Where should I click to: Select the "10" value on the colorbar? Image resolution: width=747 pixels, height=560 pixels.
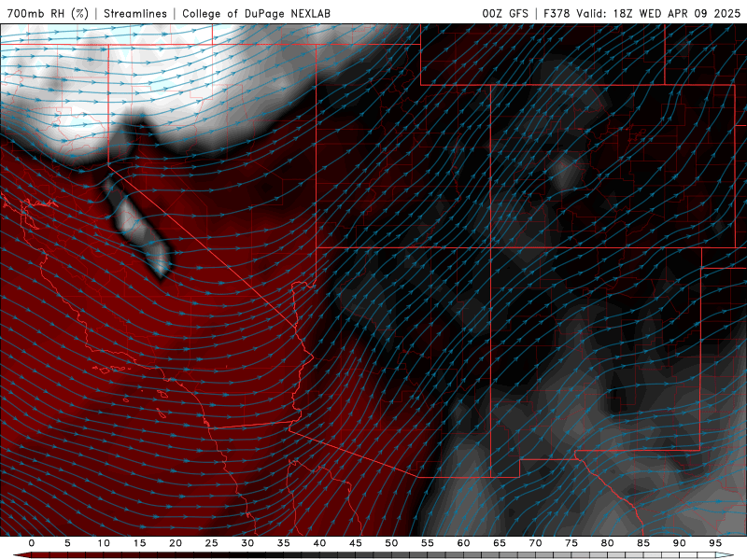[104, 543]
